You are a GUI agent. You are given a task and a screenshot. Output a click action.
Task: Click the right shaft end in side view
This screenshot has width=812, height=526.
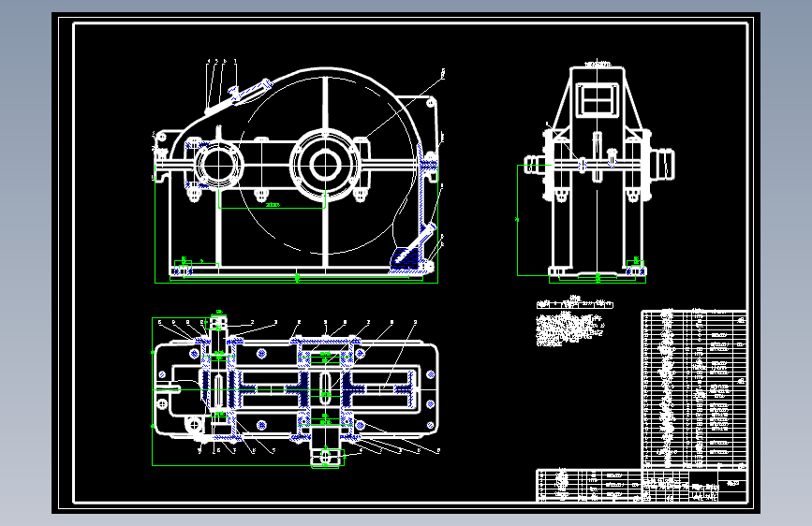(662, 164)
